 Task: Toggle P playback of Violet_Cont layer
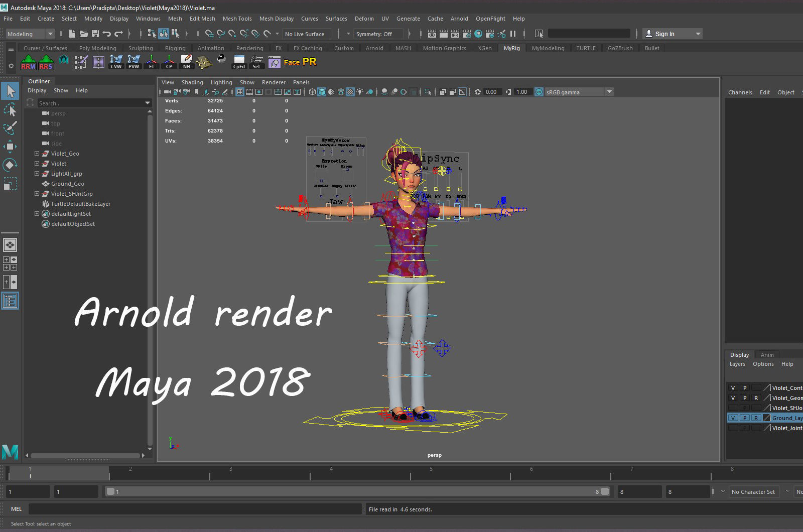(745, 388)
